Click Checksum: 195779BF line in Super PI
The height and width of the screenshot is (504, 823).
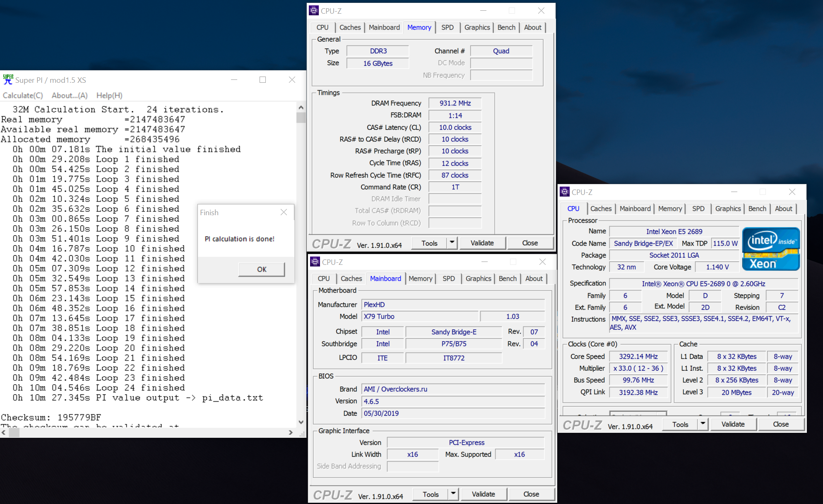pyautogui.click(x=51, y=417)
